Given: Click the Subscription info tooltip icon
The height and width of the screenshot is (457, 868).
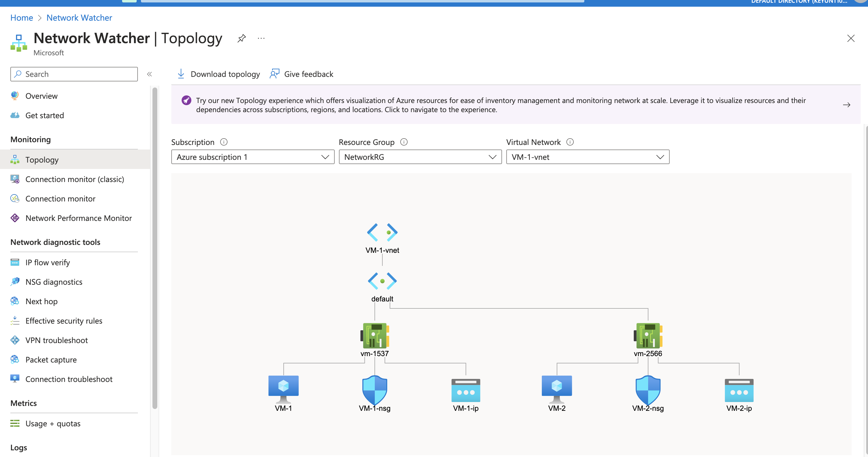Looking at the screenshot, I should coord(224,142).
